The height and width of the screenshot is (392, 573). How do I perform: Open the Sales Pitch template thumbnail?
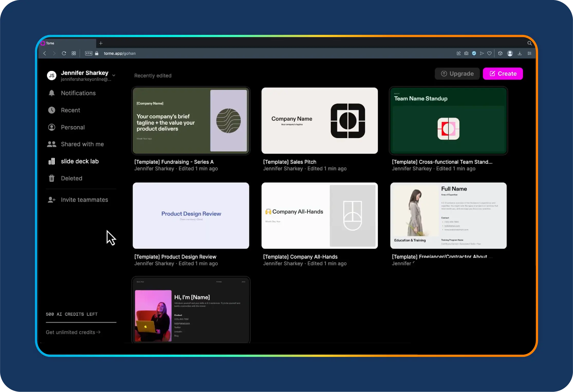pyautogui.click(x=319, y=121)
